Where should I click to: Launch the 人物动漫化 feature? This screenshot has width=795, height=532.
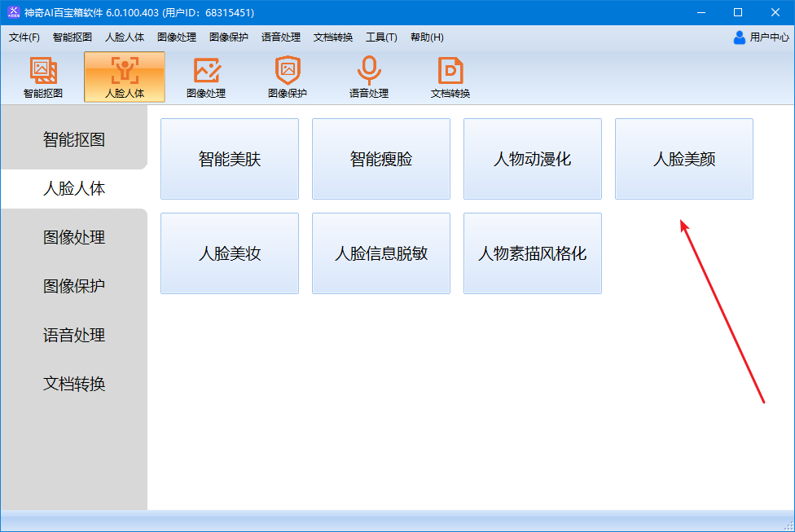[533, 159]
